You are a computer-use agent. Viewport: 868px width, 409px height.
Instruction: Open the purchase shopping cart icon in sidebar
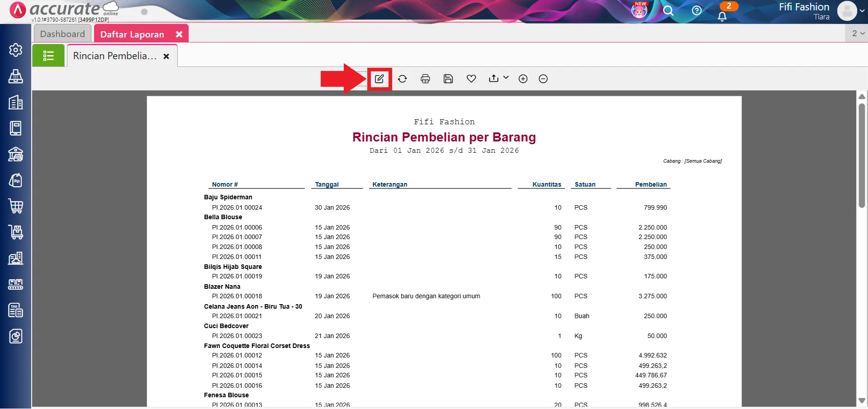[16, 206]
